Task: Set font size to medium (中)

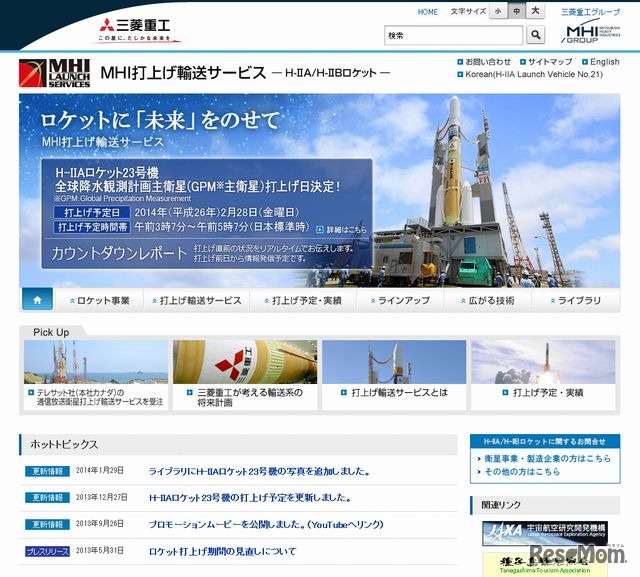Action: coord(517,12)
